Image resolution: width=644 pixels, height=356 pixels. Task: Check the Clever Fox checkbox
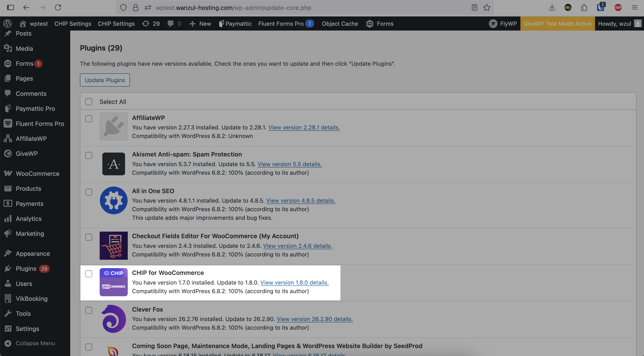click(88, 310)
